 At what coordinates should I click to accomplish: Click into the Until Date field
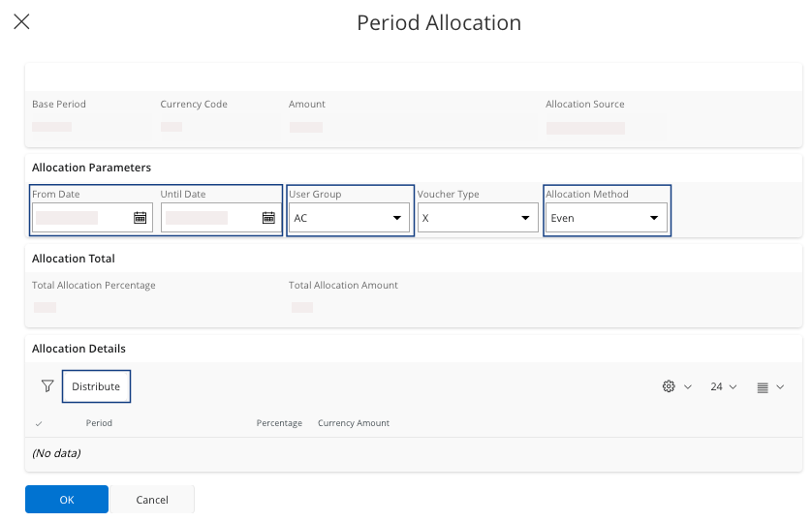point(209,218)
